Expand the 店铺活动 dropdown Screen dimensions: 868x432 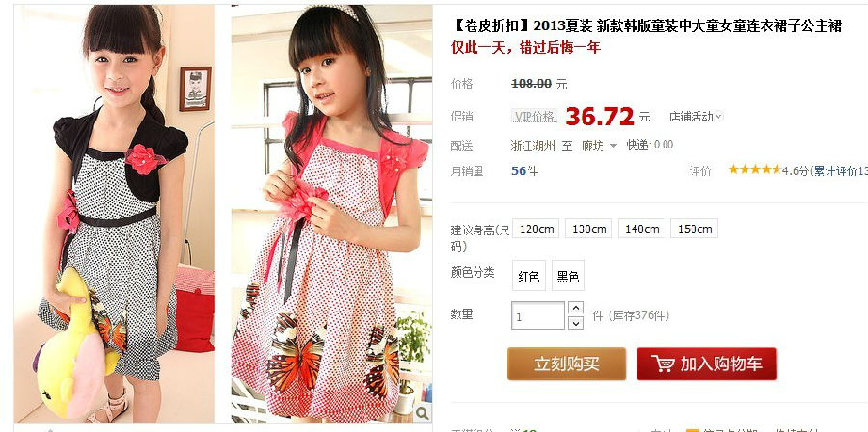[x=695, y=117]
